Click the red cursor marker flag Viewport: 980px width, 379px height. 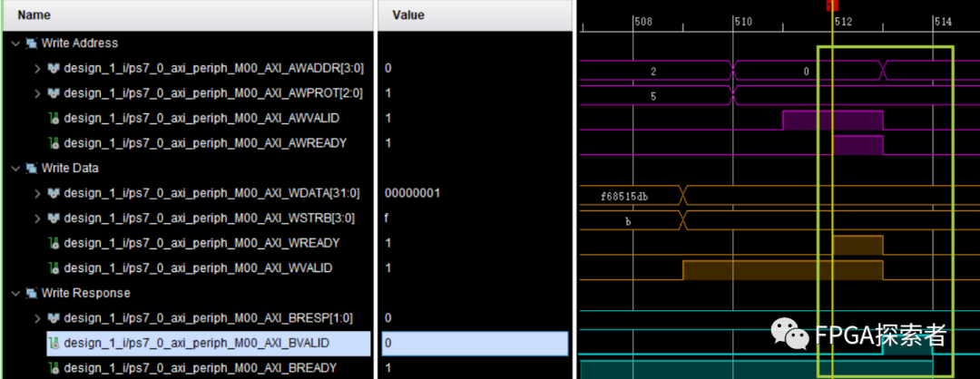[832, 5]
